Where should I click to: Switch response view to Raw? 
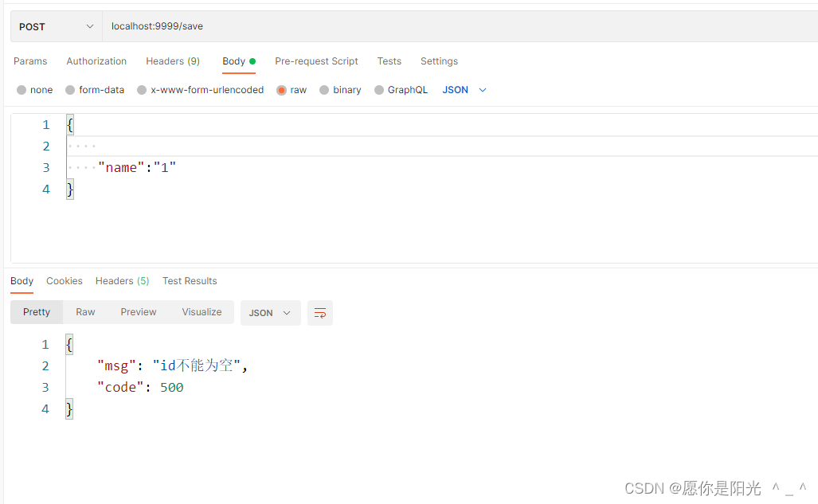[x=85, y=312]
